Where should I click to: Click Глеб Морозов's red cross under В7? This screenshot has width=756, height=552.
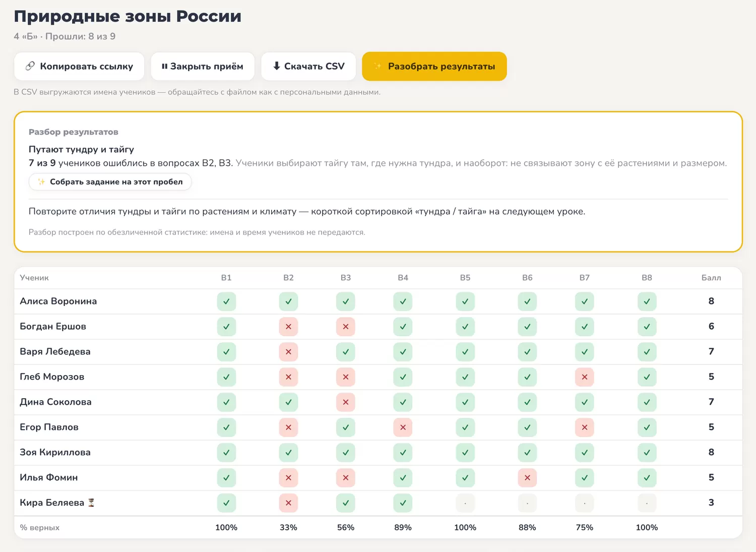coord(585,377)
